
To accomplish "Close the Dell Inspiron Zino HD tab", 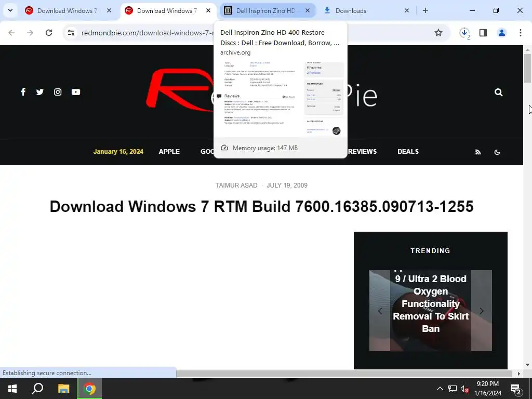I will click(308, 10).
